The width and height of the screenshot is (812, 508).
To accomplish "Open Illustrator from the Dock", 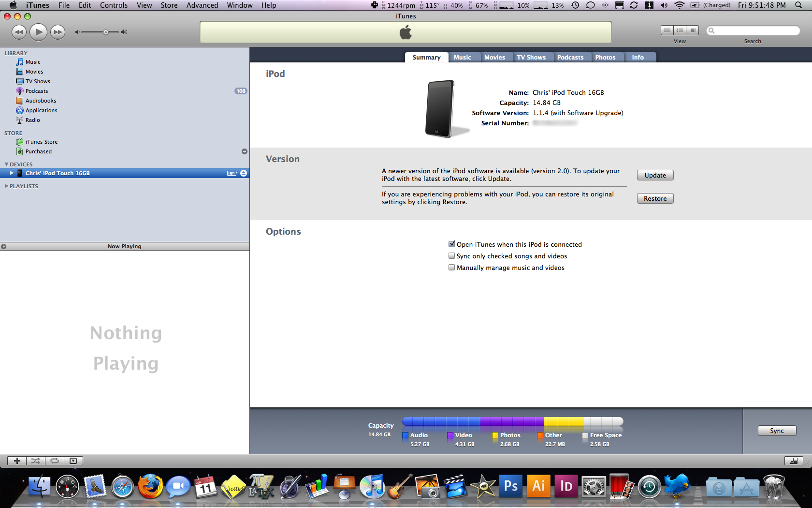I will pyautogui.click(x=538, y=486).
